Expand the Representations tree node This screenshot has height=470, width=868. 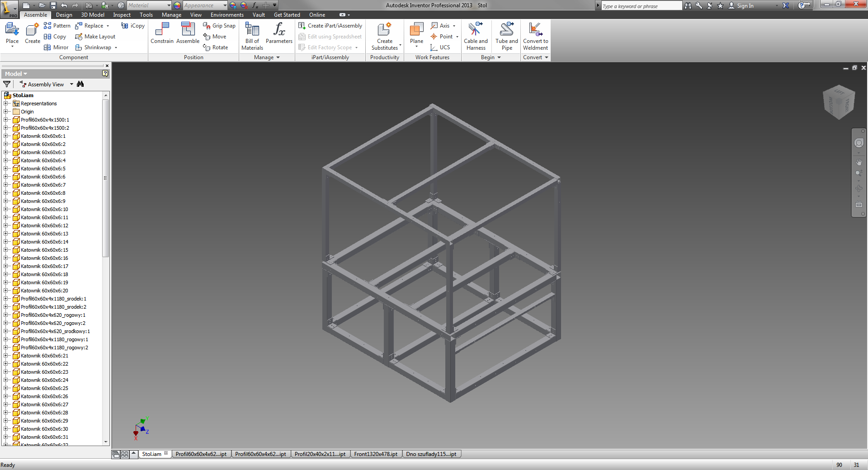[6, 103]
